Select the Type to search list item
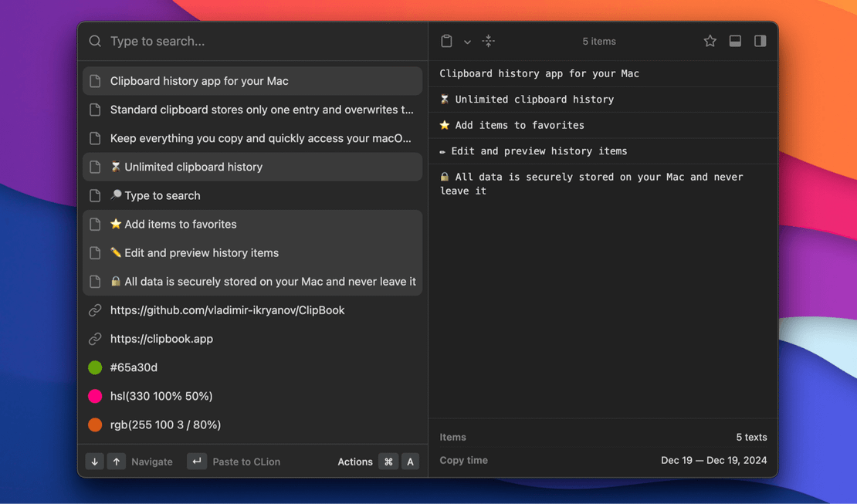The height and width of the screenshot is (504, 857). (252, 196)
